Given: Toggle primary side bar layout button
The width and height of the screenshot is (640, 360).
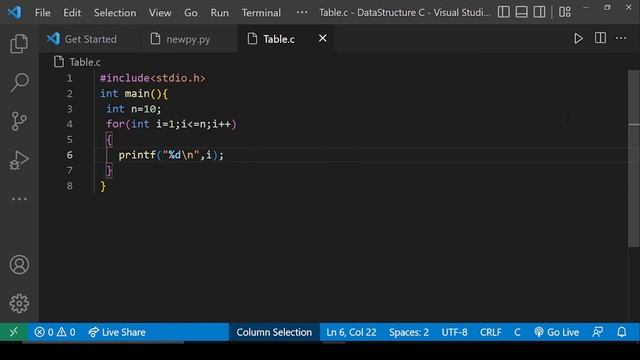Looking at the screenshot, I should [504, 12].
